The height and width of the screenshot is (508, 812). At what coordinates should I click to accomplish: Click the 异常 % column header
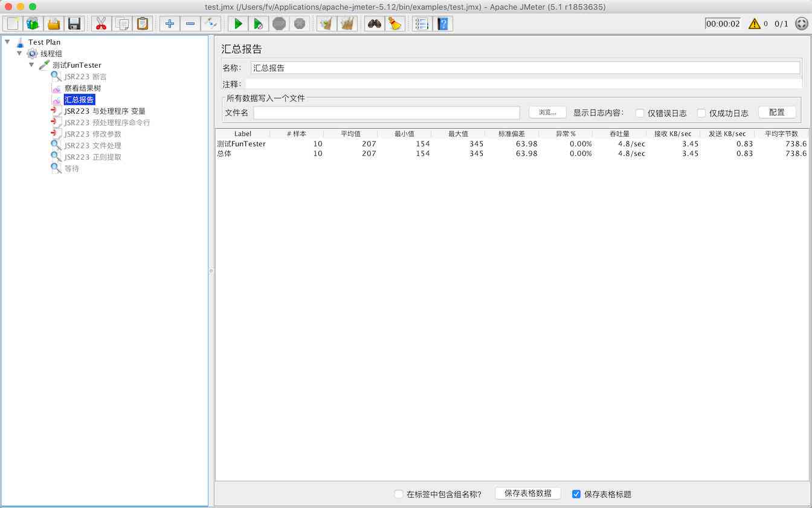(565, 134)
